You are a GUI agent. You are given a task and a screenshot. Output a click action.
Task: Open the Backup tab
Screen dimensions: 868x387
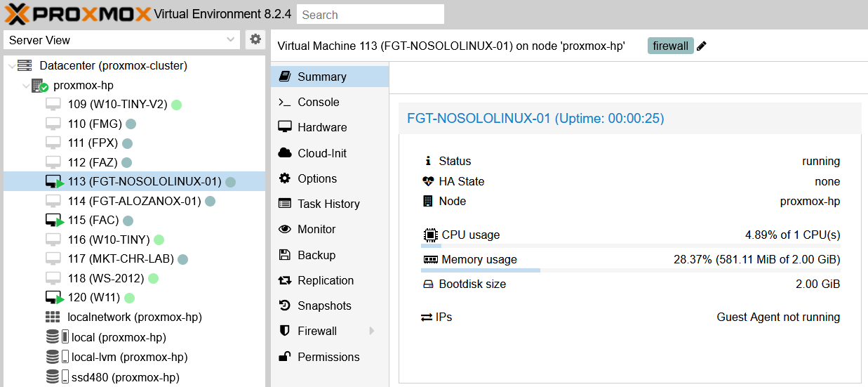[x=330, y=255]
